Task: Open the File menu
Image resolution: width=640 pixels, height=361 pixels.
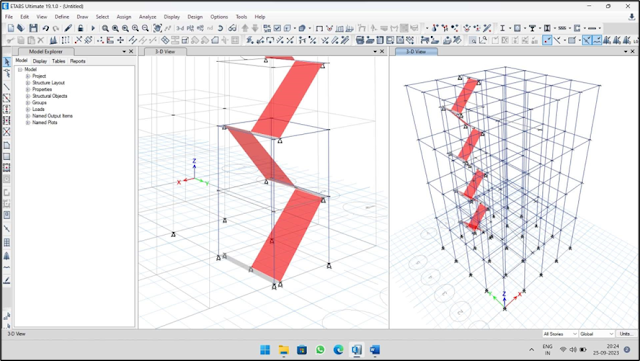Action: click(9, 17)
